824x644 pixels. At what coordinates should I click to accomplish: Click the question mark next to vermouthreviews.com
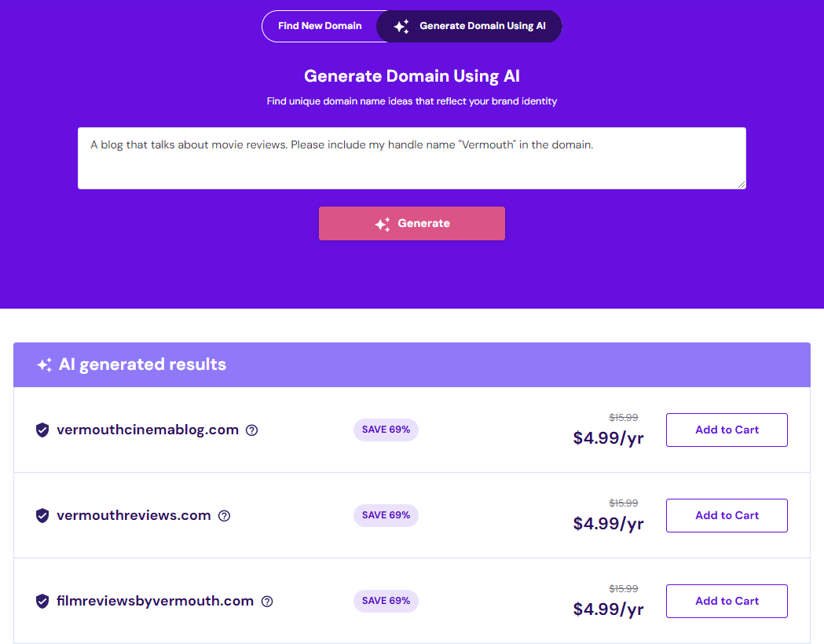click(224, 516)
